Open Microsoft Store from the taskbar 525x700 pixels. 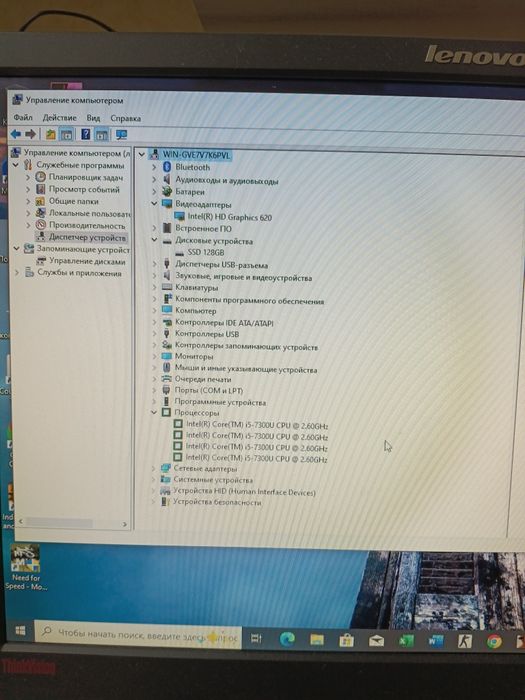click(x=346, y=641)
